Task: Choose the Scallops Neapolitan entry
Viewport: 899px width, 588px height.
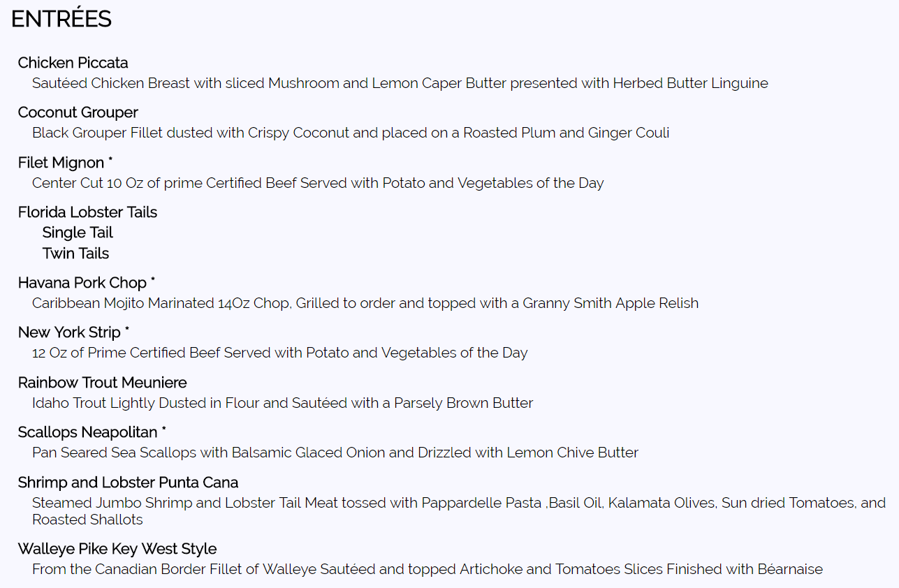Action: (89, 432)
